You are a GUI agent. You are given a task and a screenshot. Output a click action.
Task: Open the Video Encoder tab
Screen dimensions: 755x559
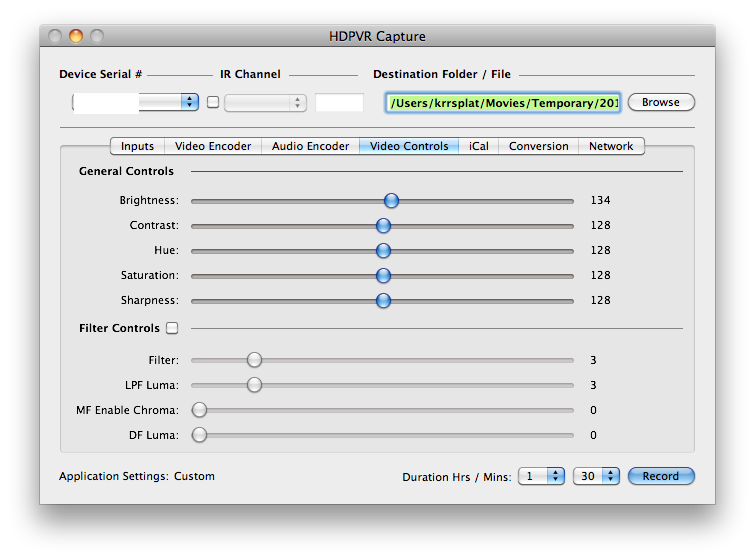tap(213, 146)
